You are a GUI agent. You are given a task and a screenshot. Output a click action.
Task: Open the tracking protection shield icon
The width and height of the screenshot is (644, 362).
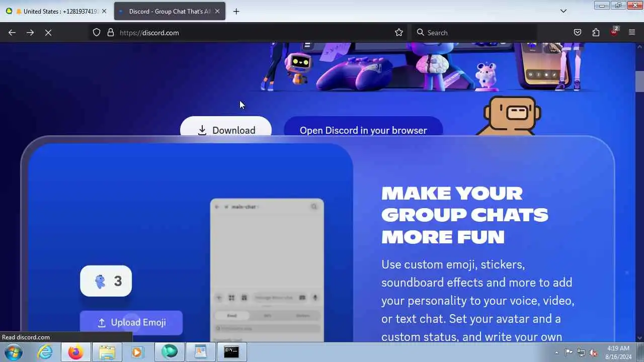(97, 33)
